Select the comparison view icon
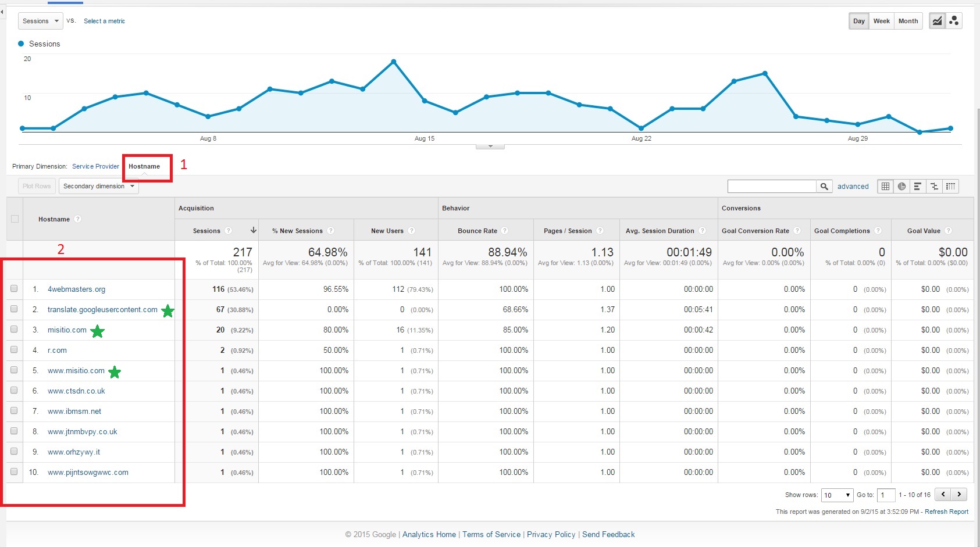The width and height of the screenshot is (980, 547). pyautogui.click(x=934, y=187)
